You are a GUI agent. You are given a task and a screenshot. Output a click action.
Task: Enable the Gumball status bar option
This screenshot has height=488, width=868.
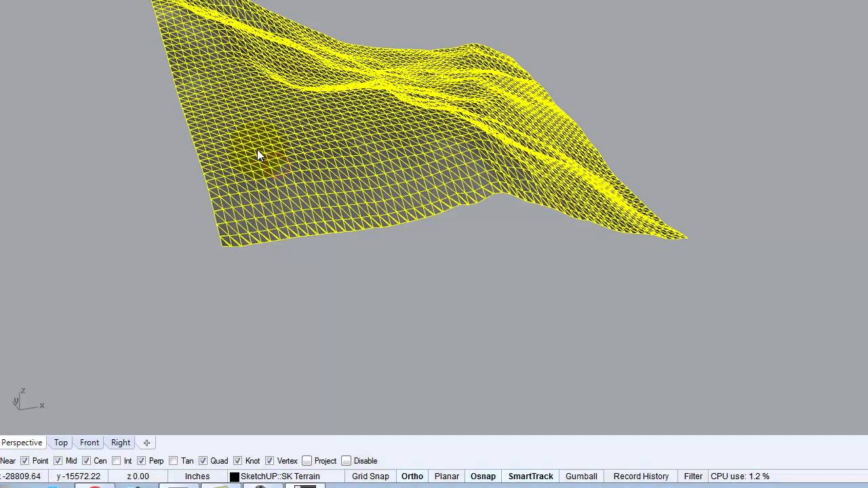click(581, 476)
